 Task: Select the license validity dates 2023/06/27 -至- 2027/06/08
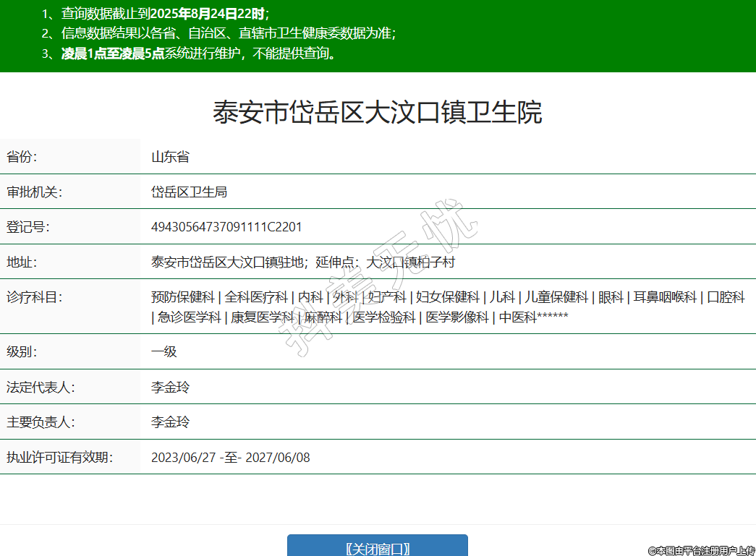230,458
